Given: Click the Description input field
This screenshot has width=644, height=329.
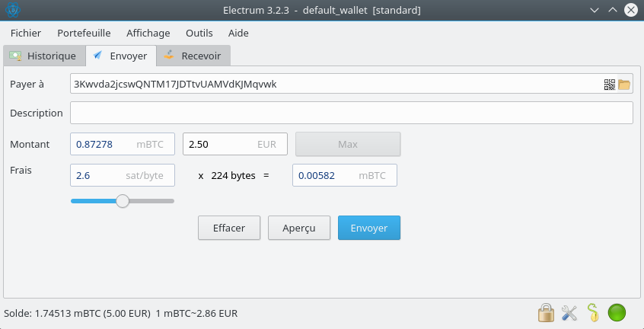Looking at the screenshot, I should click(x=351, y=113).
